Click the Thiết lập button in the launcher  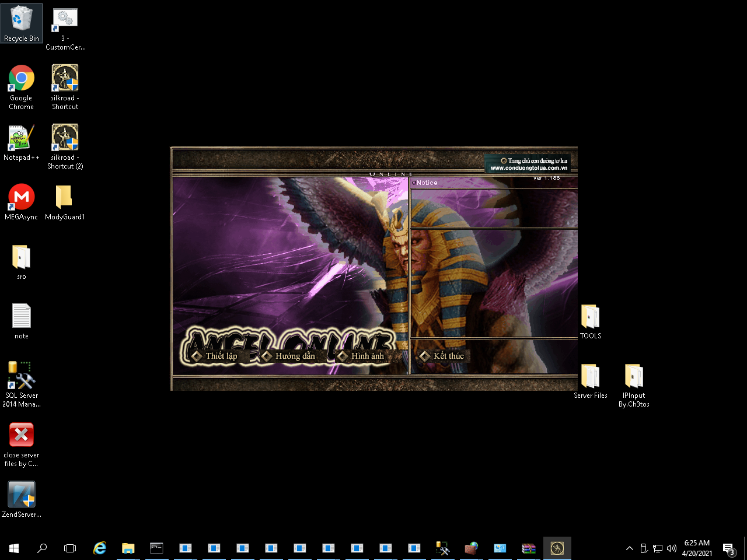click(215, 356)
